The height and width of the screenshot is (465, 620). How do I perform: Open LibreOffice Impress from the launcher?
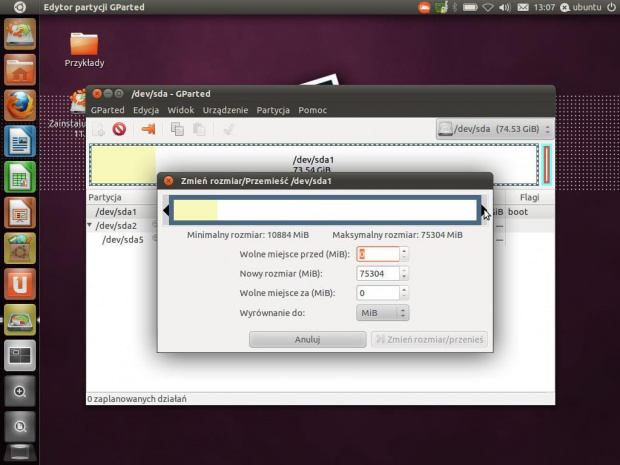(20, 213)
